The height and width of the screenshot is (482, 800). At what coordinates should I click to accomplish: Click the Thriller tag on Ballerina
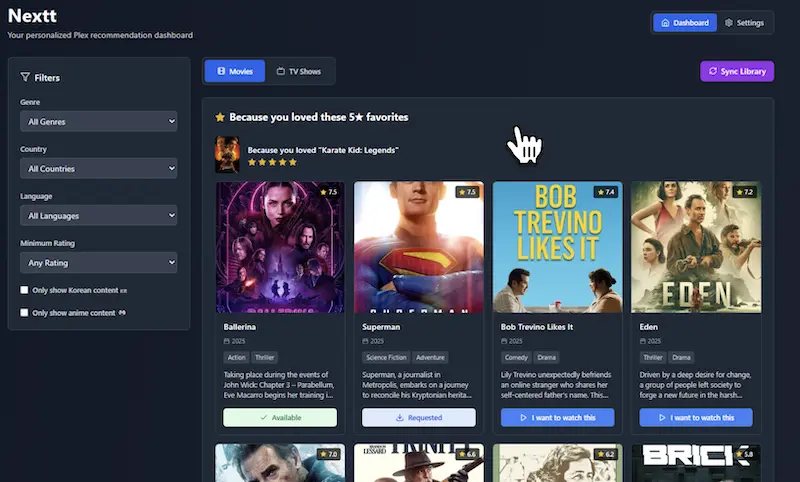coord(264,358)
